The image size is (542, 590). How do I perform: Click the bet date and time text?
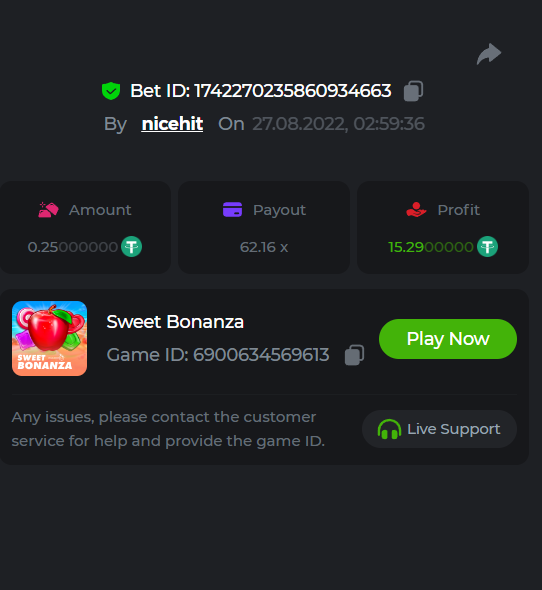click(338, 124)
